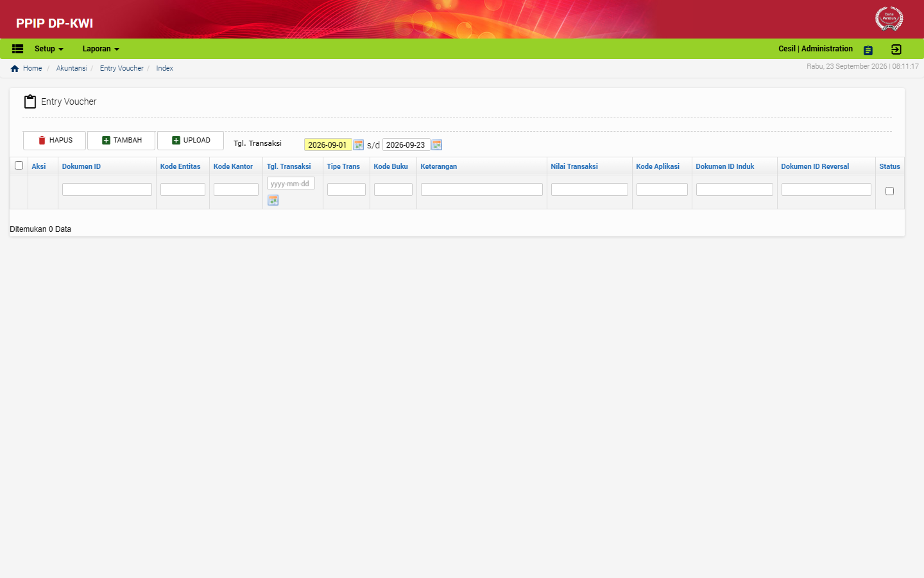Screen dimensions: 924x578
Task: Open Cesil | Administration user label
Action: point(816,49)
